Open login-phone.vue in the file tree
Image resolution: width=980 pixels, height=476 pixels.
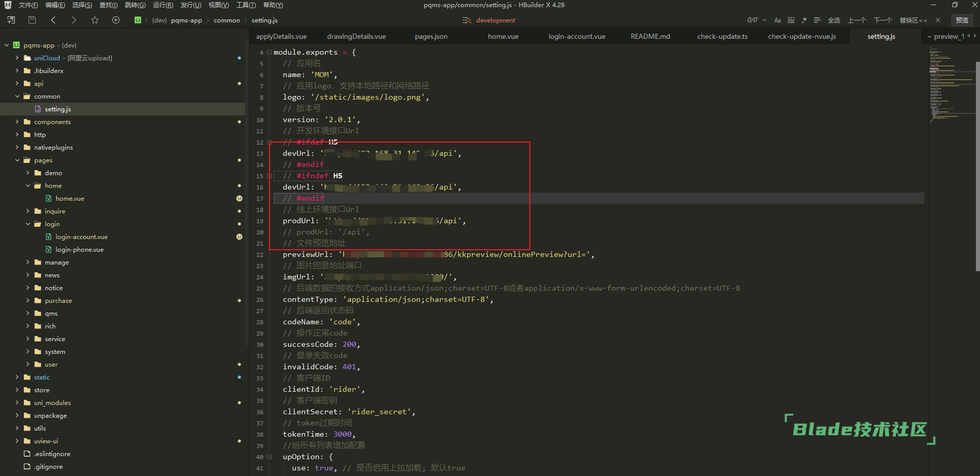pos(79,250)
